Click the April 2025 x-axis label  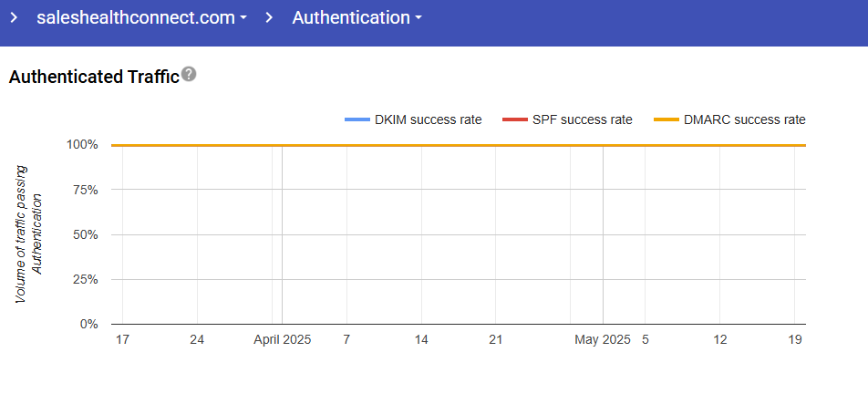282,339
